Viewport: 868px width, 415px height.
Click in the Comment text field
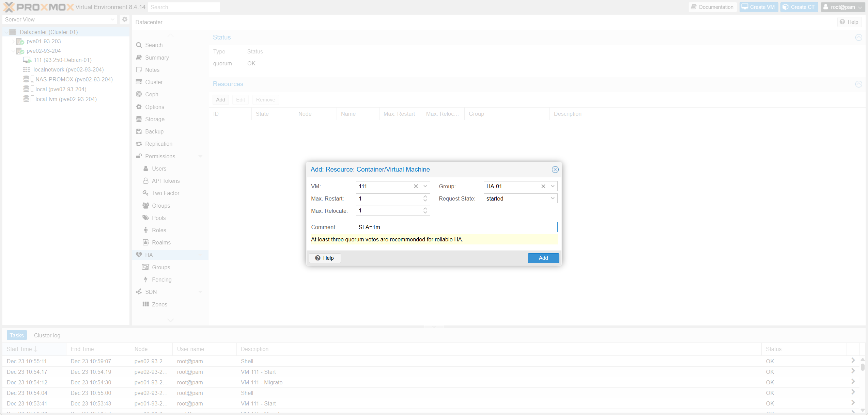click(x=456, y=227)
